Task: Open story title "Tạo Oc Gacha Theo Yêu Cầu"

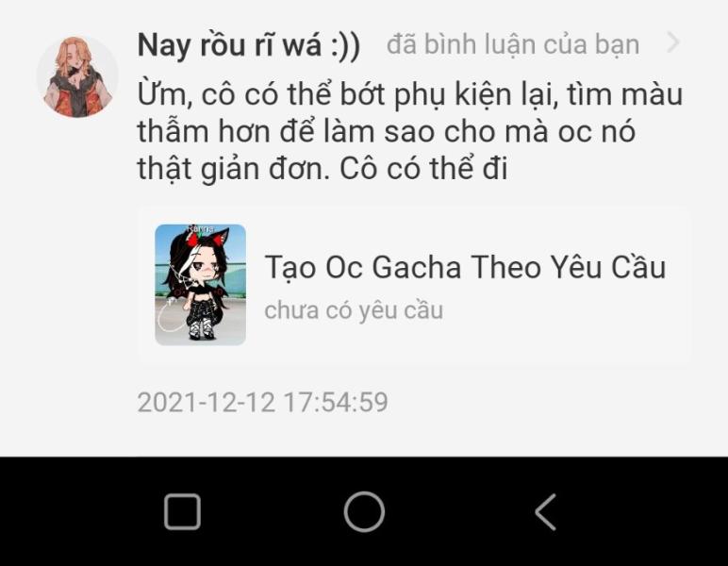Action: [465, 268]
